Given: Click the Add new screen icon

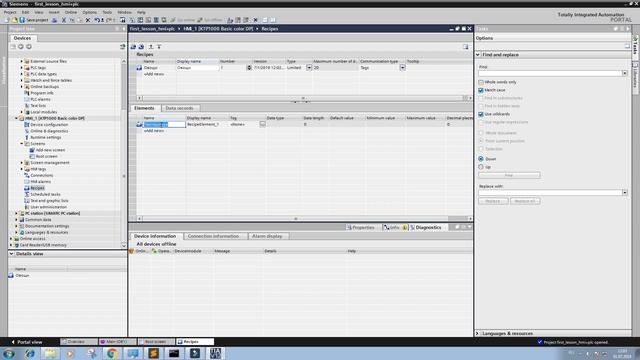Looking at the screenshot, I should [x=32, y=150].
